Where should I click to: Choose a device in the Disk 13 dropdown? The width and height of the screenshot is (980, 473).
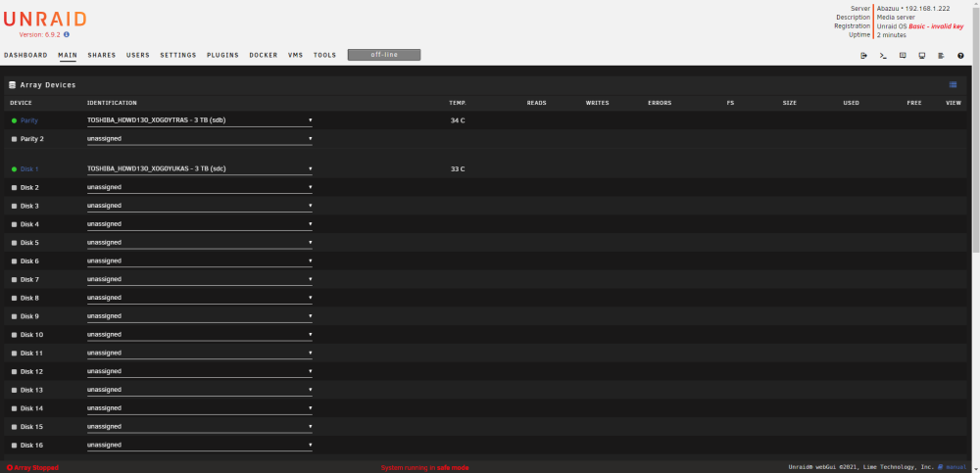point(200,390)
